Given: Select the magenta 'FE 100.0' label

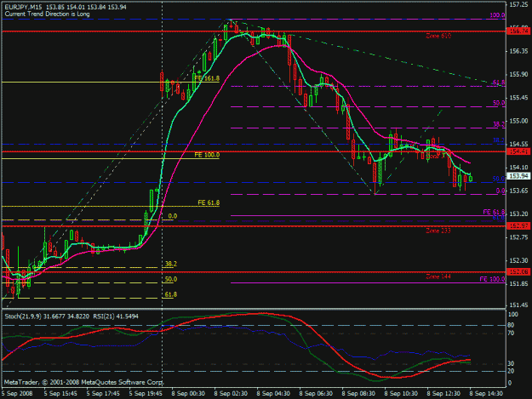Looking at the screenshot, I should click(x=492, y=279).
